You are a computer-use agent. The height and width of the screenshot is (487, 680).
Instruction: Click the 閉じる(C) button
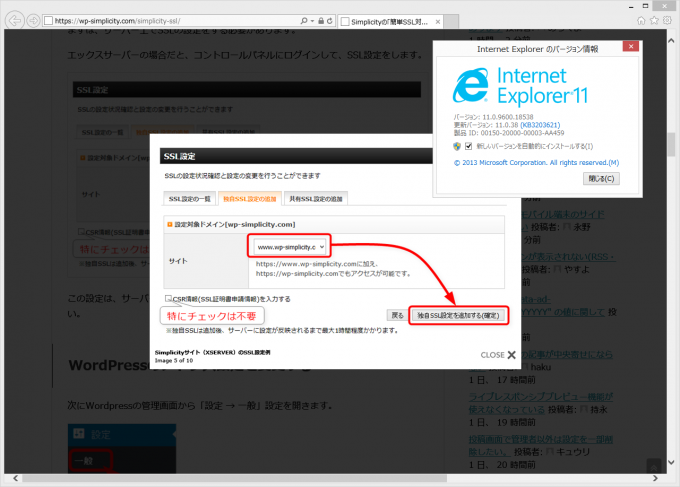click(601, 179)
